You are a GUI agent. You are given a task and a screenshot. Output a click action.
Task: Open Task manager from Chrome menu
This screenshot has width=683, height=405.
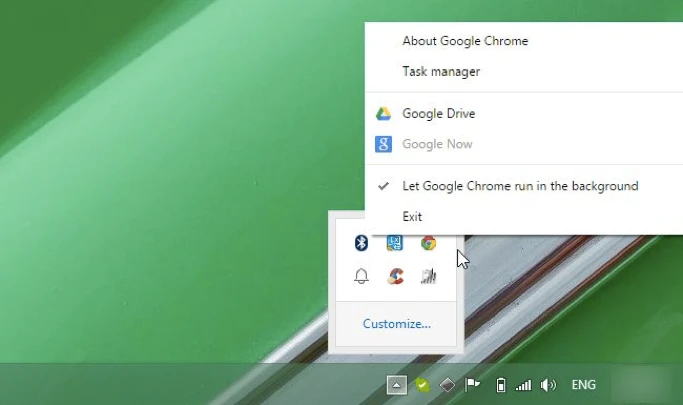click(441, 72)
